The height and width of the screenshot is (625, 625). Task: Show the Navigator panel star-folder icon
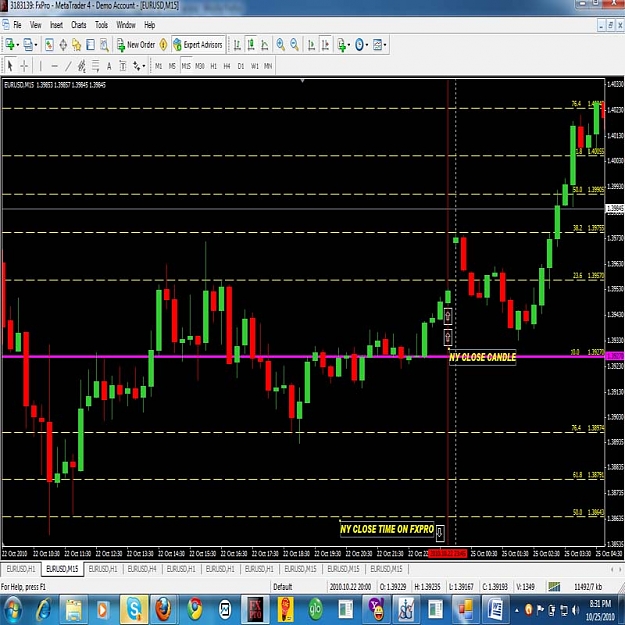pyautogui.click(x=77, y=45)
